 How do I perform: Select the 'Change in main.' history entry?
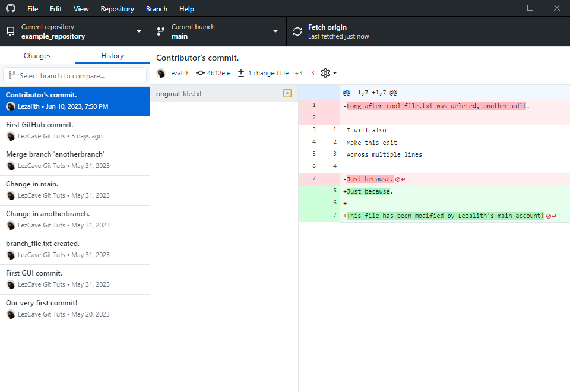(x=75, y=191)
